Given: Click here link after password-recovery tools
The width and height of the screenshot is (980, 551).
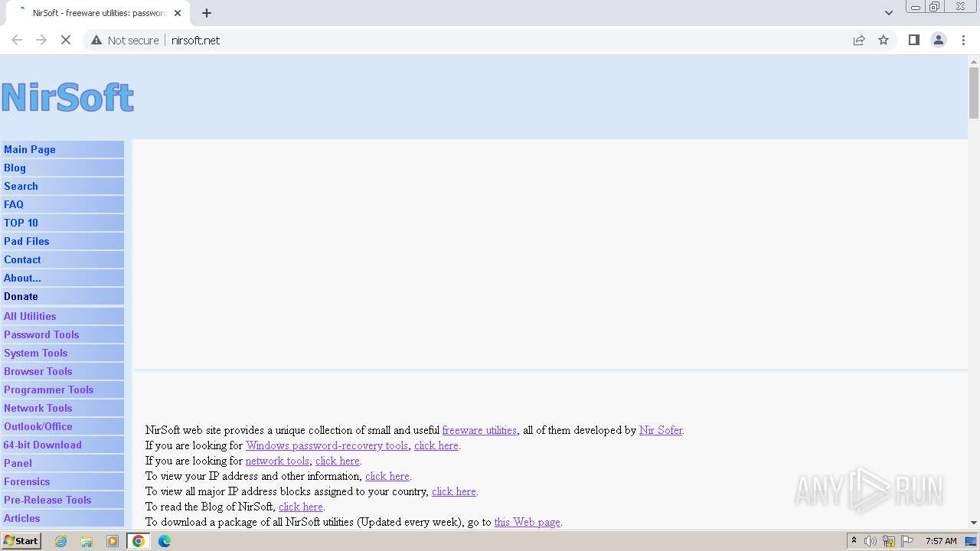Looking at the screenshot, I should click(436, 445).
